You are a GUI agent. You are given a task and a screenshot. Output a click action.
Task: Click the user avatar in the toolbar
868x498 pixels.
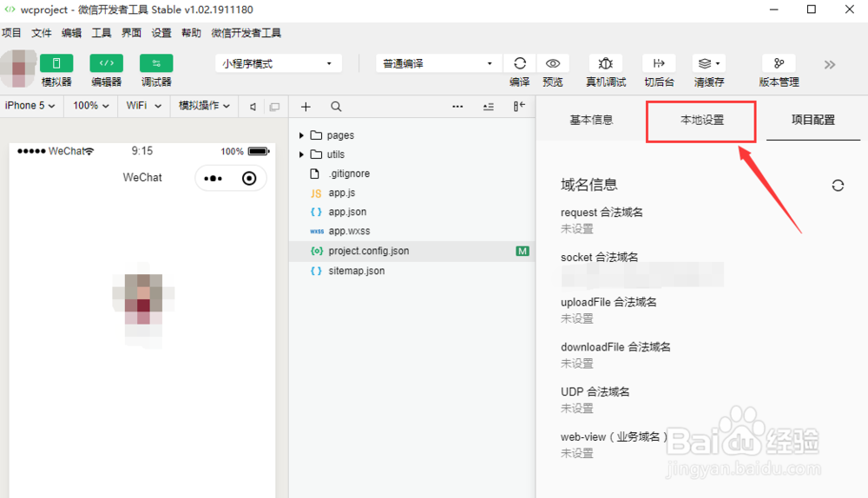[18, 69]
